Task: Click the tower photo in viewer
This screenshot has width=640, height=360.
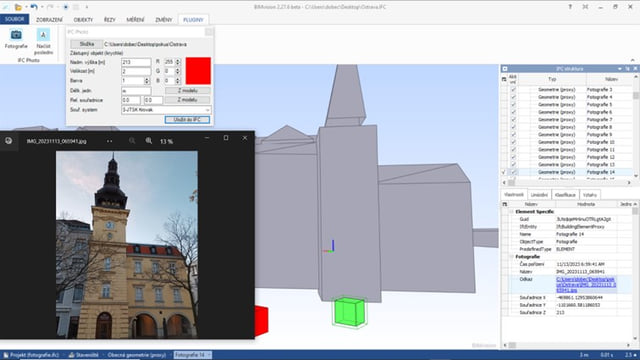Action: click(x=127, y=244)
